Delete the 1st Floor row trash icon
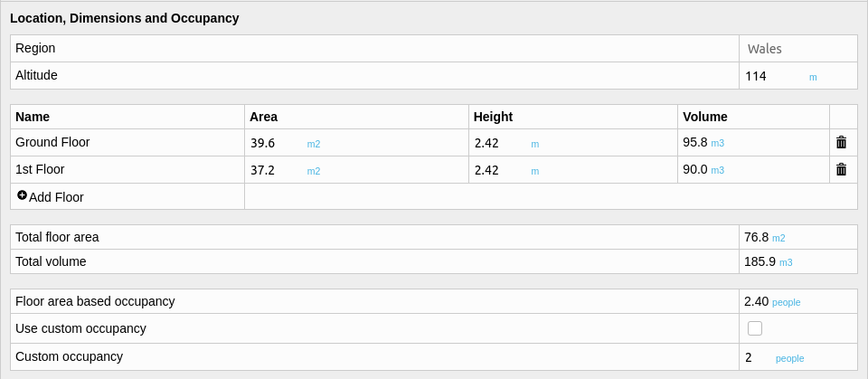This screenshot has height=379, width=868. pyautogui.click(x=841, y=169)
